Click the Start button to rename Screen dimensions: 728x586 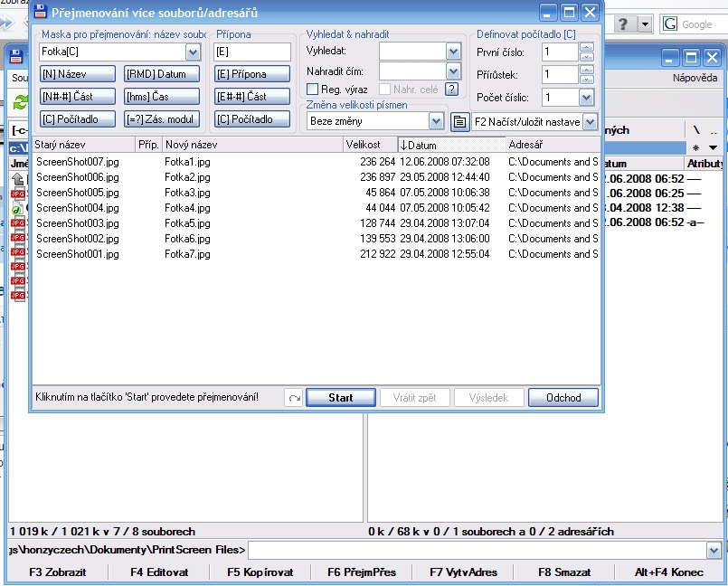[x=341, y=398]
